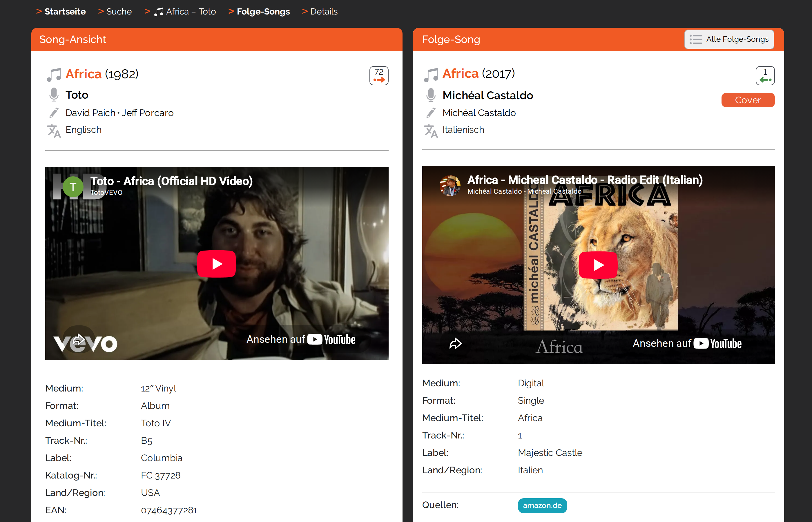Open artist Toto
This screenshot has width=812, height=522.
pos(77,95)
